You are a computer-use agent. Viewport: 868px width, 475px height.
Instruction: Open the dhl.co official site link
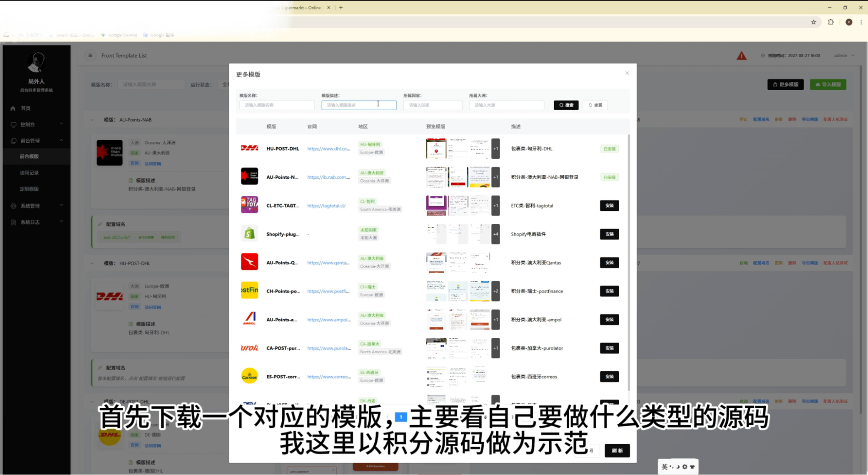(328, 149)
